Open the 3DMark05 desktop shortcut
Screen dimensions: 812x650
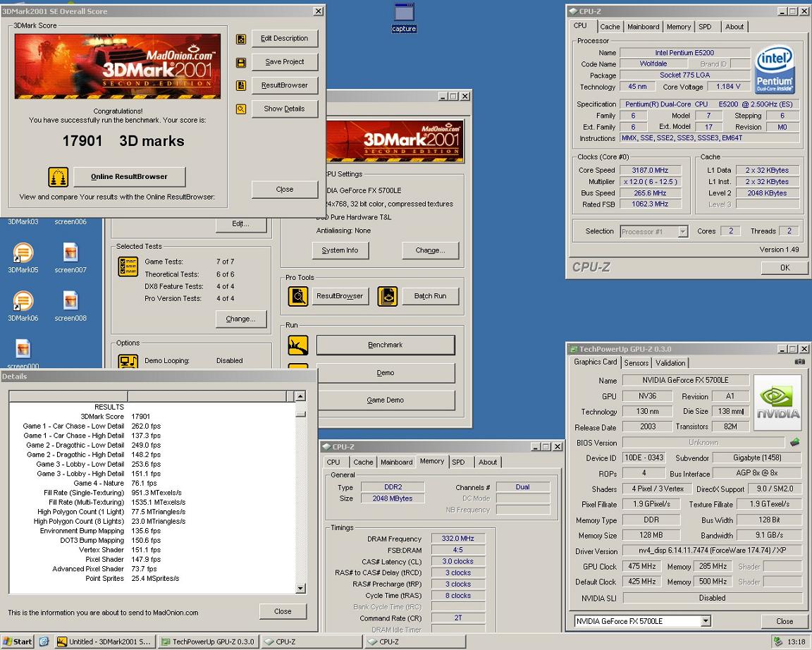pos(23,258)
